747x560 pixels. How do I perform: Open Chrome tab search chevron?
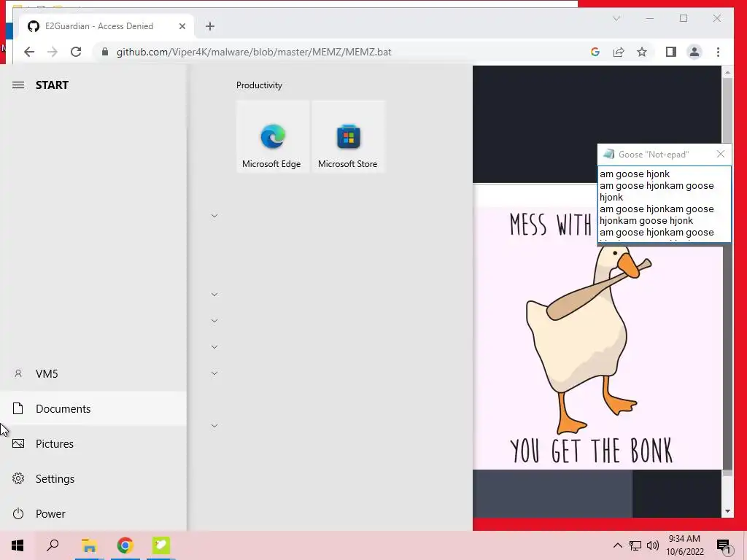(616, 18)
